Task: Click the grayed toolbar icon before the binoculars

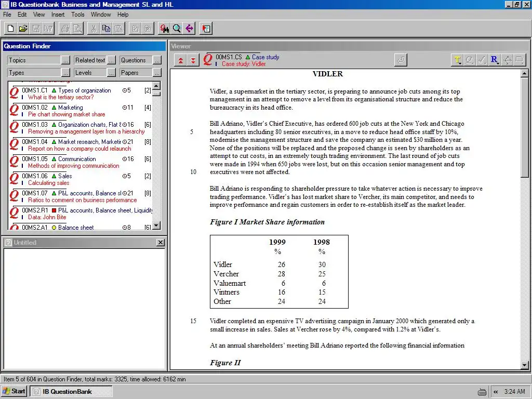Action: click(x=148, y=29)
